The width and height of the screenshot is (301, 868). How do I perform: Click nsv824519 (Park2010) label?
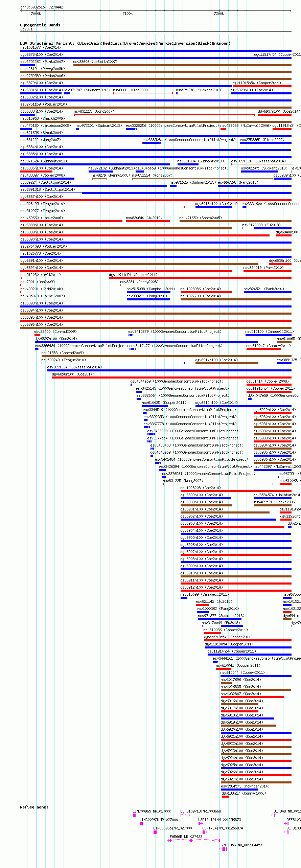263,268
